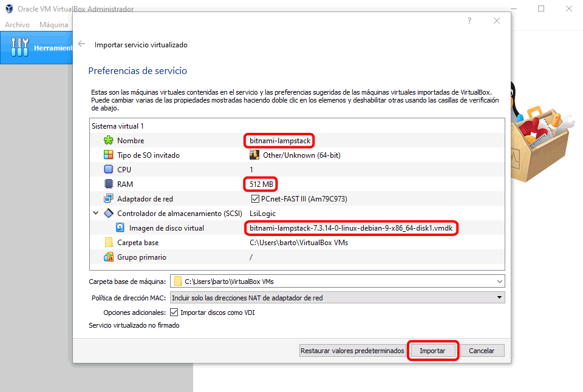Select the Other/Unknown (64-bit) value
Image resolution: width=583 pixels, height=392 pixels.
pyautogui.click(x=302, y=155)
